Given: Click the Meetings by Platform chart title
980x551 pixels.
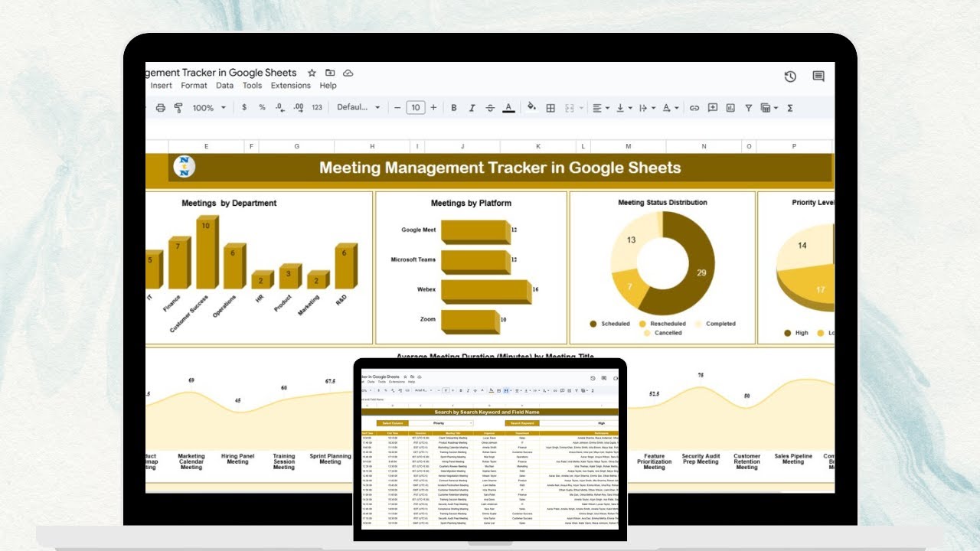Looking at the screenshot, I should (x=471, y=204).
